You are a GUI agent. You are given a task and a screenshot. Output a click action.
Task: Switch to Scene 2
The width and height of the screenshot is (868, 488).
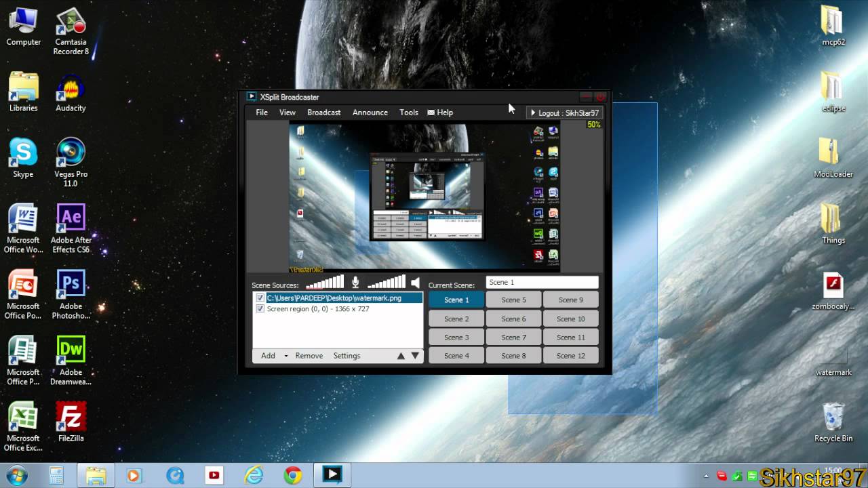(x=456, y=319)
